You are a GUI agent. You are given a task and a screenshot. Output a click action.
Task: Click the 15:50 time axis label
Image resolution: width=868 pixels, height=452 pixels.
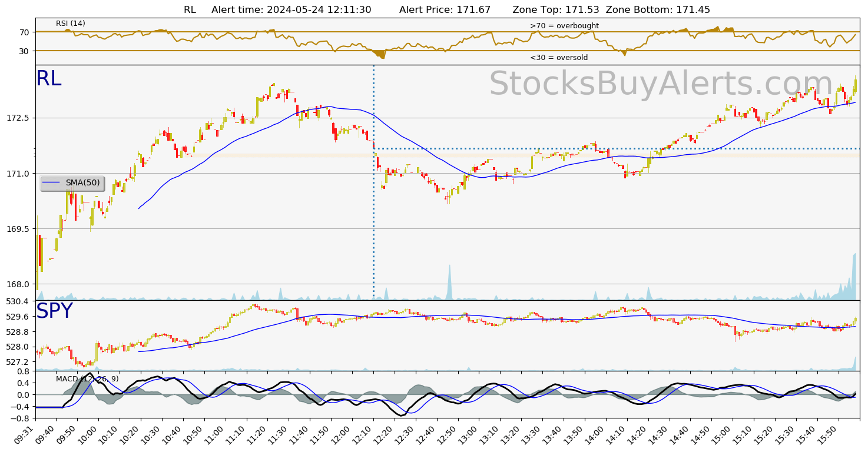(827, 436)
